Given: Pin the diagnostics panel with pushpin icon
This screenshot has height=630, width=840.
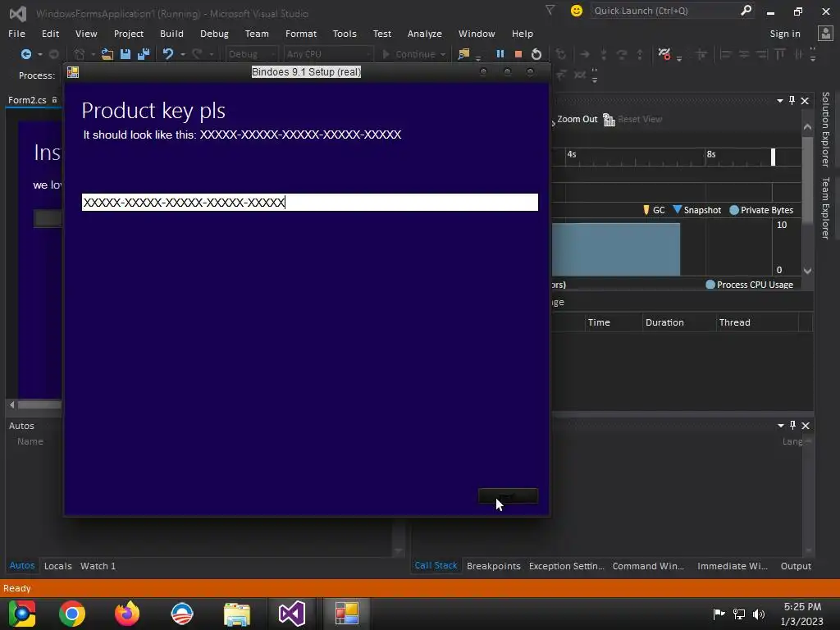Looking at the screenshot, I should (x=792, y=100).
